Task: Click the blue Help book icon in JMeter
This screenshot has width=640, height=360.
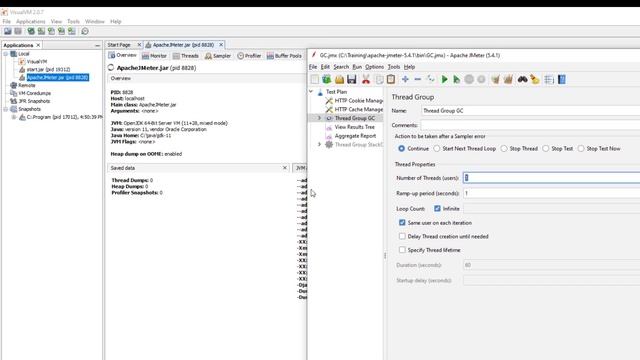Action: click(562, 80)
